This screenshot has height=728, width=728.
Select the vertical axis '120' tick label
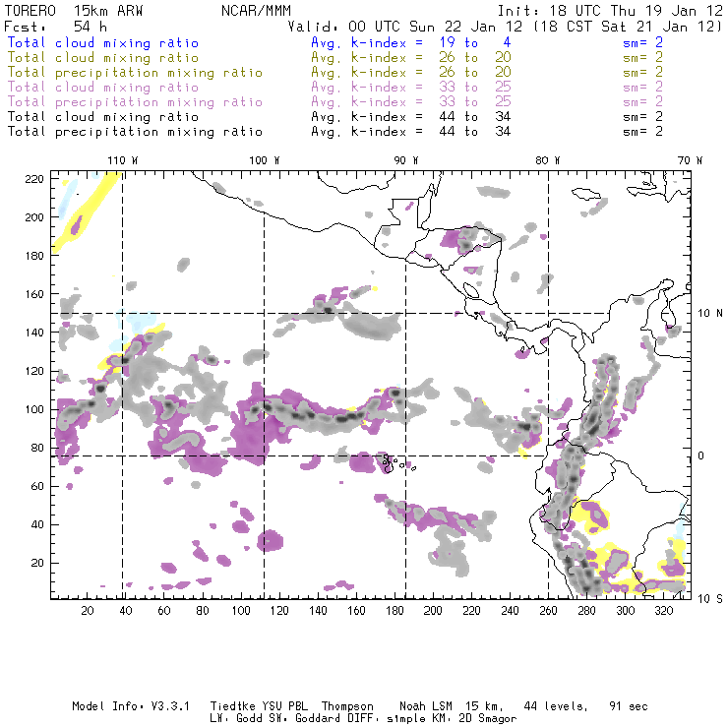click(34, 371)
